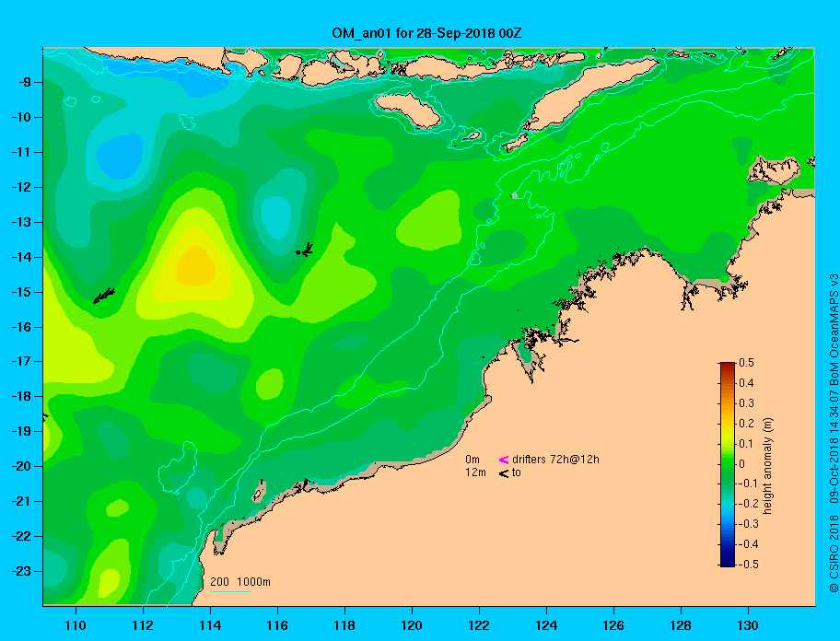Click the black 12m arrow legend icon

click(504, 472)
